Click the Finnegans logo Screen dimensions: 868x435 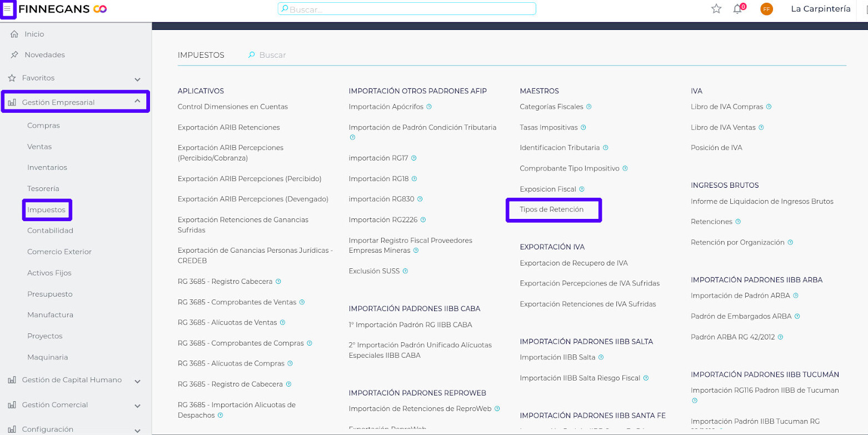(62, 9)
